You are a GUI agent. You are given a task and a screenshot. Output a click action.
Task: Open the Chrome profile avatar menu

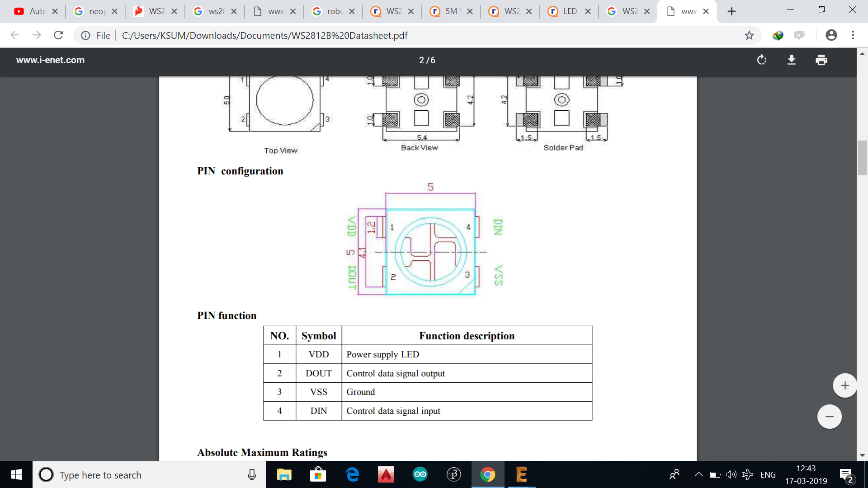pyautogui.click(x=831, y=35)
